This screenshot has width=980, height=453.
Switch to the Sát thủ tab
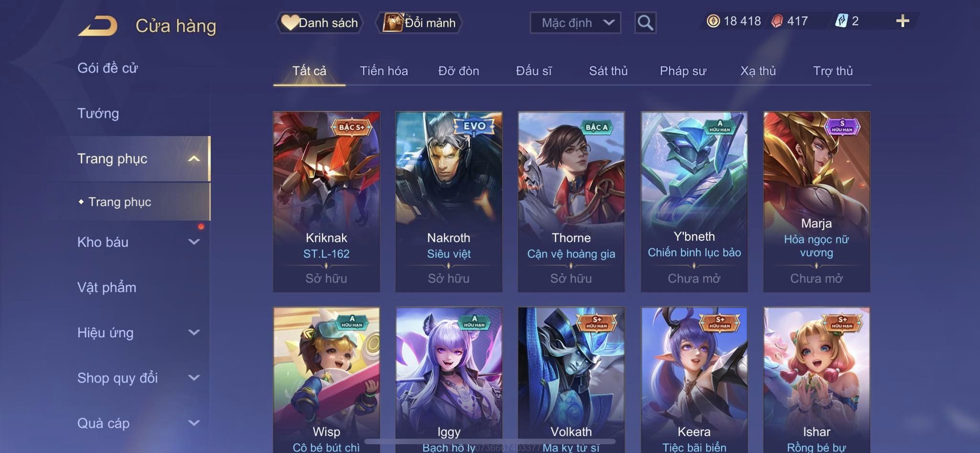click(608, 71)
